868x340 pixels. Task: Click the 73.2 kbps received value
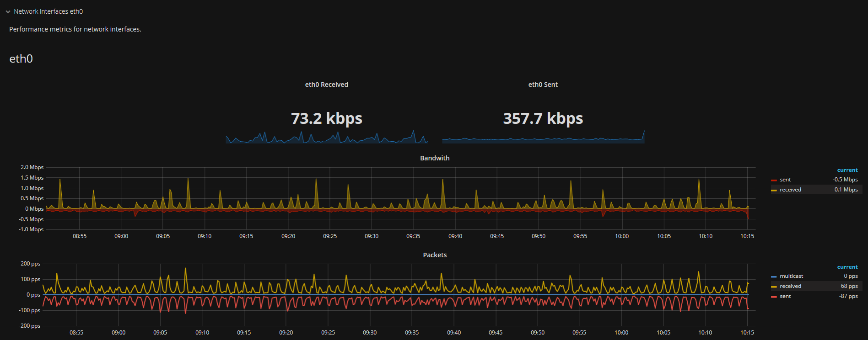coord(327,118)
